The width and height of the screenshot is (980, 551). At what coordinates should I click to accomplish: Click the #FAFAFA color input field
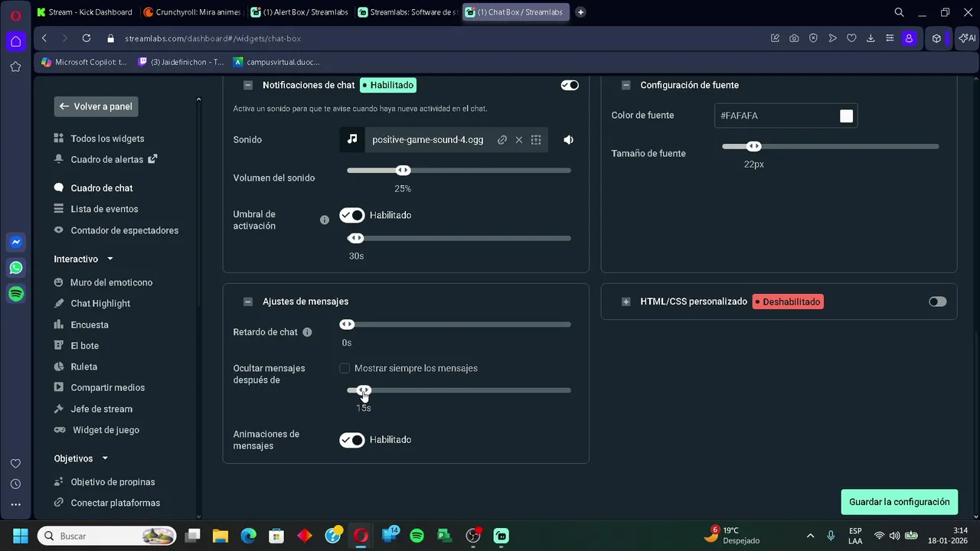(x=786, y=116)
